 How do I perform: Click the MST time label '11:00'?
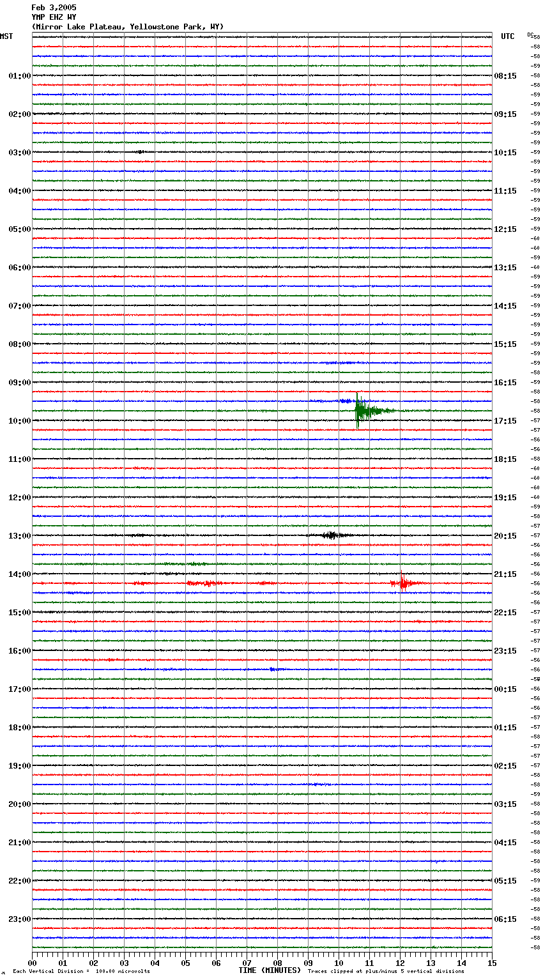click(20, 459)
